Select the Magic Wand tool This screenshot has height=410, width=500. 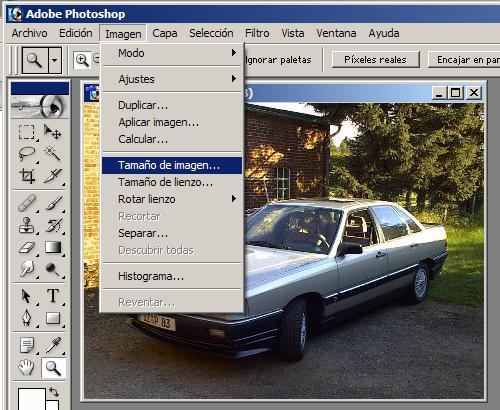coord(52,154)
